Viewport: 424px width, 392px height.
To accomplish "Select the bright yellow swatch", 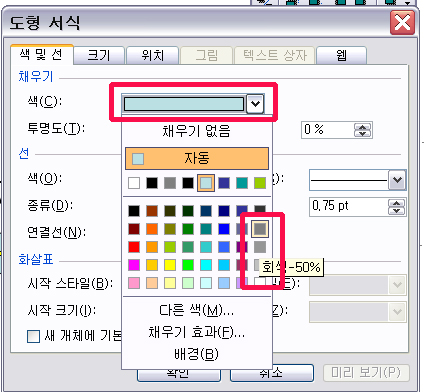I will click(170, 265).
